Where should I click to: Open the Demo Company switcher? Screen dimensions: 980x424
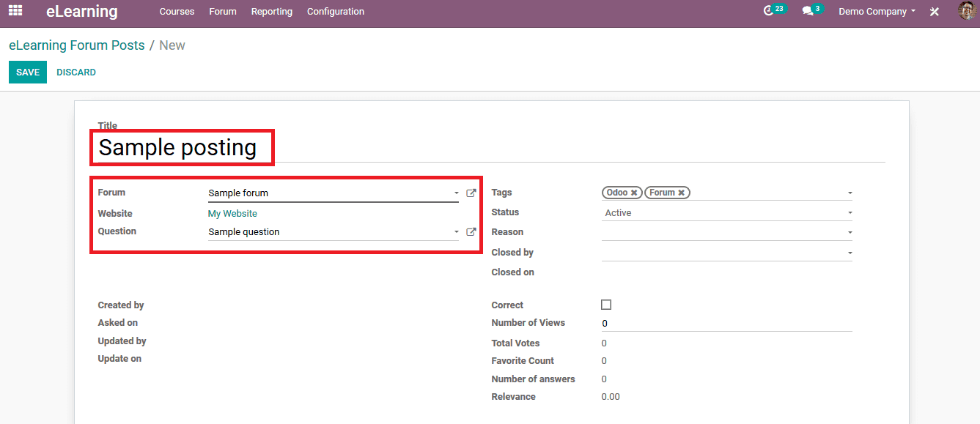pyautogui.click(x=877, y=12)
